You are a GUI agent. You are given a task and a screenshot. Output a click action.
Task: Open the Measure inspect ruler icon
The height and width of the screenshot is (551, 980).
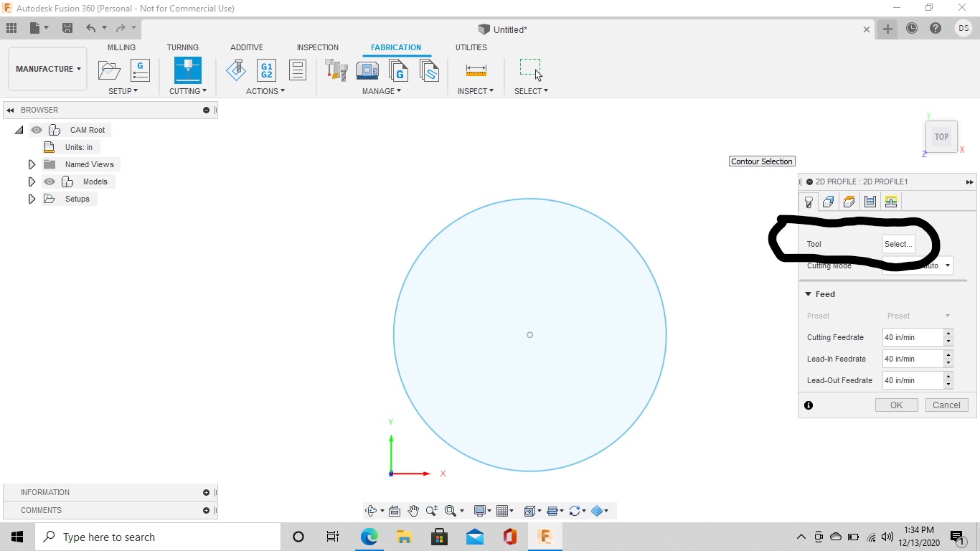(x=476, y=70)
